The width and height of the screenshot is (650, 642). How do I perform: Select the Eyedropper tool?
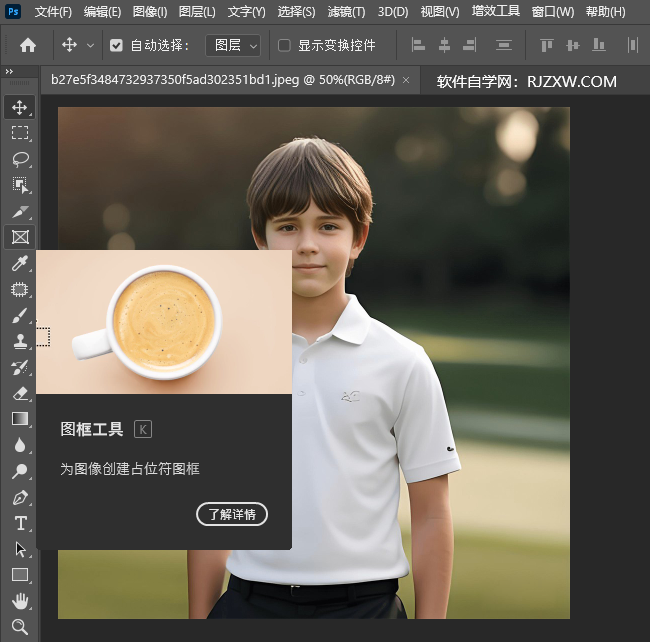(x=19, y=263)
